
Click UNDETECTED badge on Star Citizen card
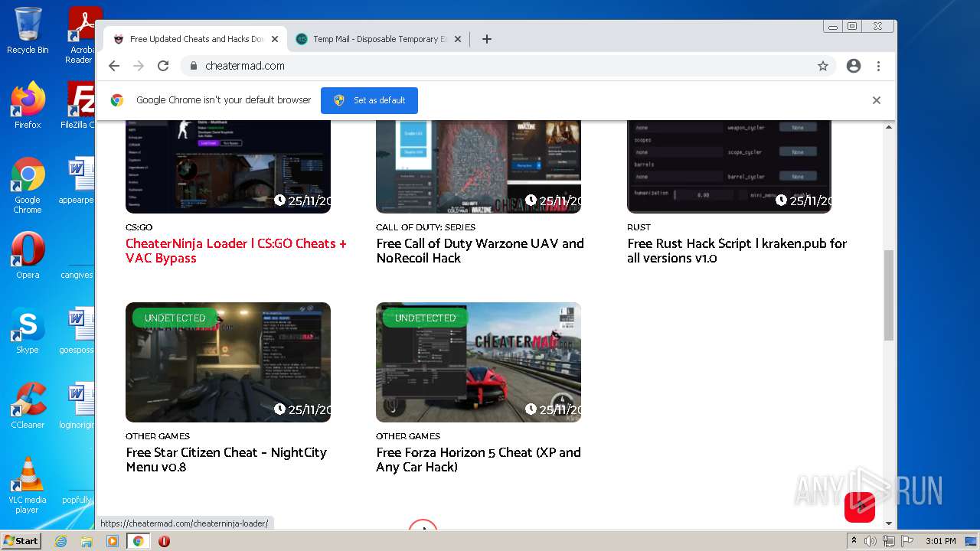pyautogui.click(x=175, y=318)
